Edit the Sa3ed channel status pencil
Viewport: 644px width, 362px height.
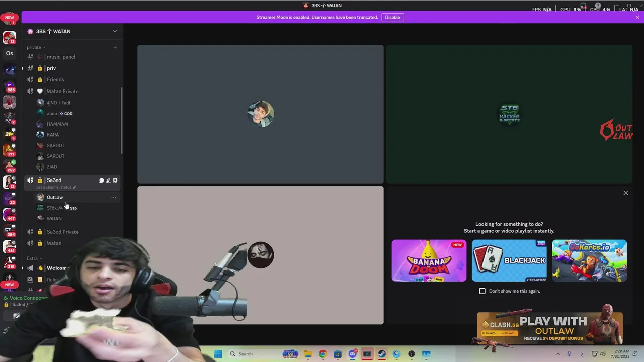coord(74,187)
